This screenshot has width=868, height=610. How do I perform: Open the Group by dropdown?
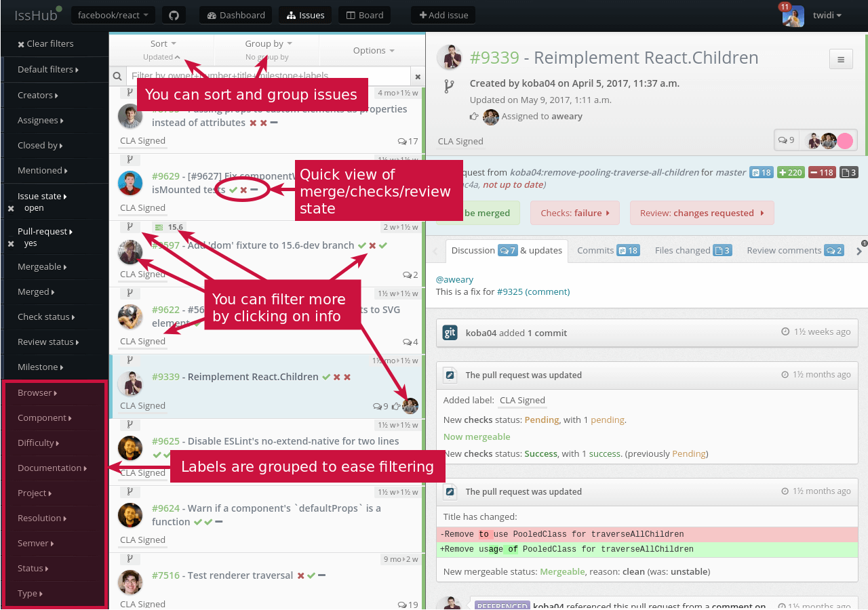268,49
